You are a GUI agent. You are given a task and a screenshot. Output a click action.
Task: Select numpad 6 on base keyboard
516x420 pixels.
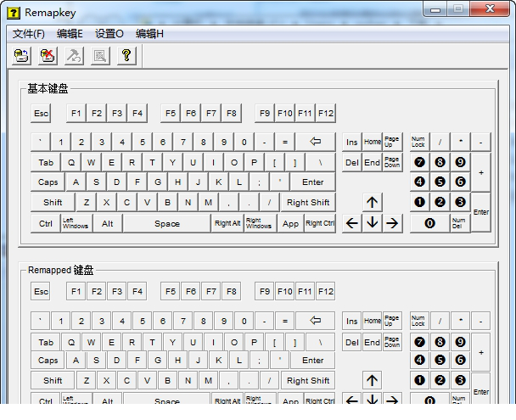460,182
